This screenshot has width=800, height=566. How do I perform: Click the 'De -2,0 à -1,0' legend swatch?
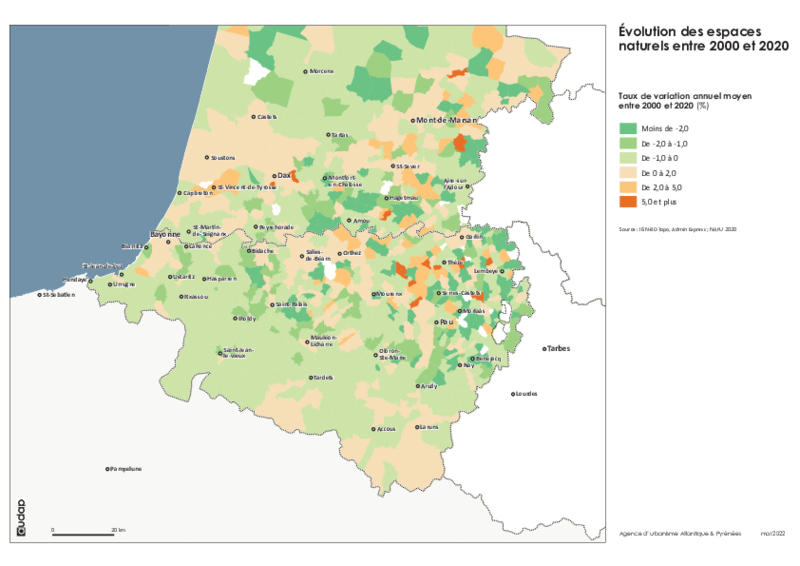pos(628,143)
